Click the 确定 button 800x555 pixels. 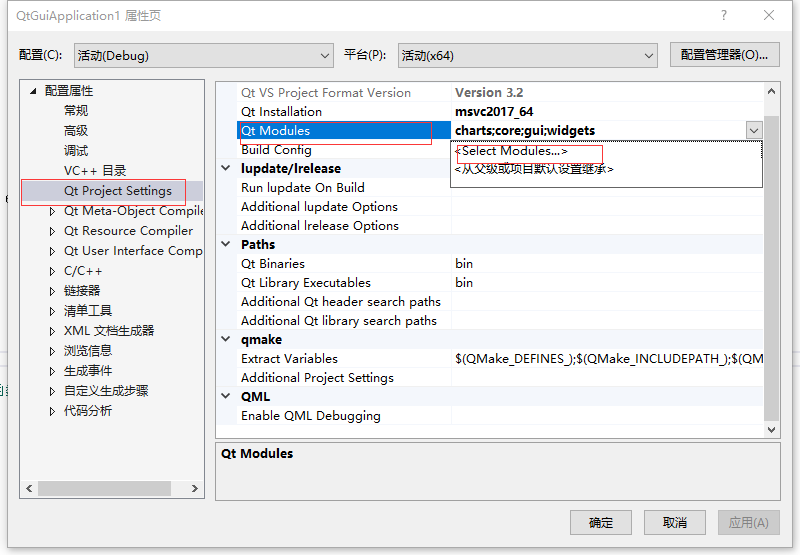(601, 522)
